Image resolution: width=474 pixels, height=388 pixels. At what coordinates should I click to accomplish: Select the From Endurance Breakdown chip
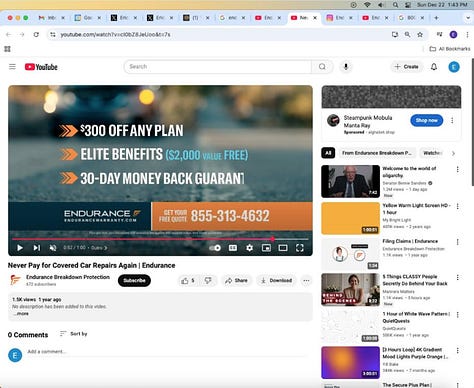(377, 153)
